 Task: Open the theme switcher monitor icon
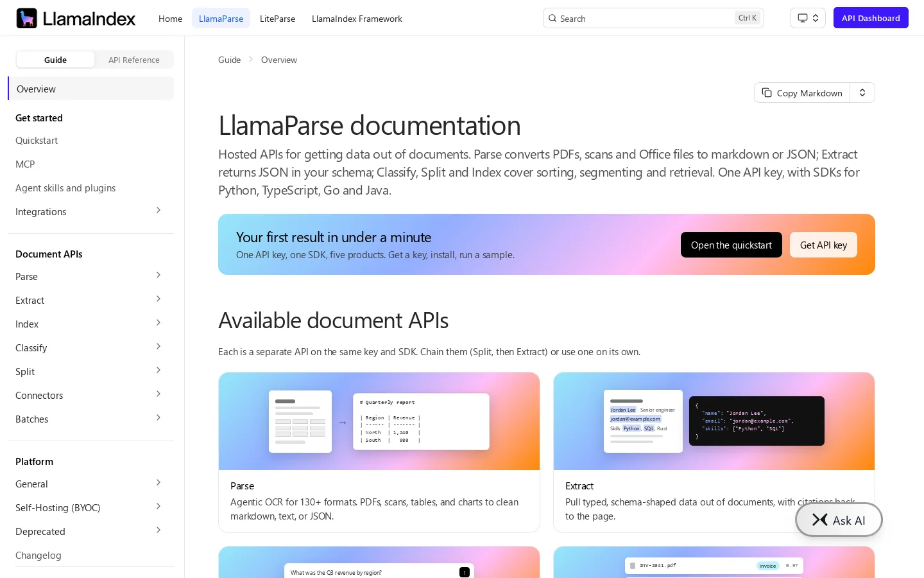[802, 18]
